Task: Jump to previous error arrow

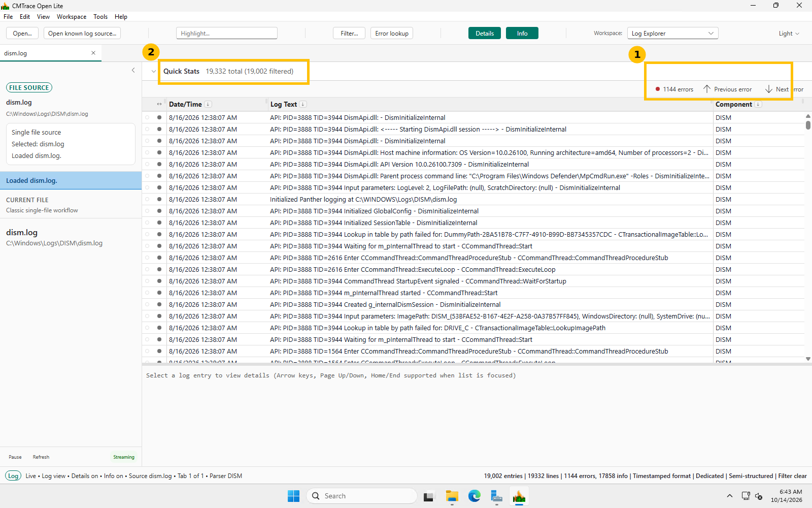Action: (707, 89)
